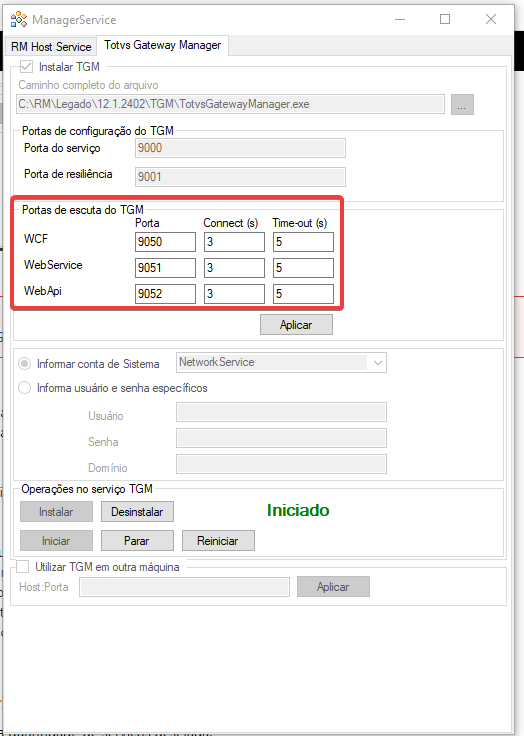Click the file path field for TotvsGatewayManager.exe
Image resolution: width=524 pixels, height=736 pixels.
coord(230,104)
